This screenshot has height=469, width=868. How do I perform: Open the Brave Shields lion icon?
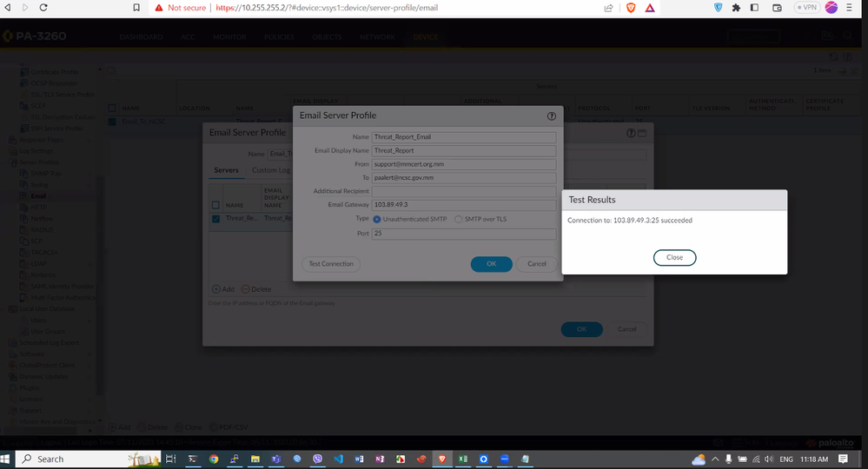631,8
